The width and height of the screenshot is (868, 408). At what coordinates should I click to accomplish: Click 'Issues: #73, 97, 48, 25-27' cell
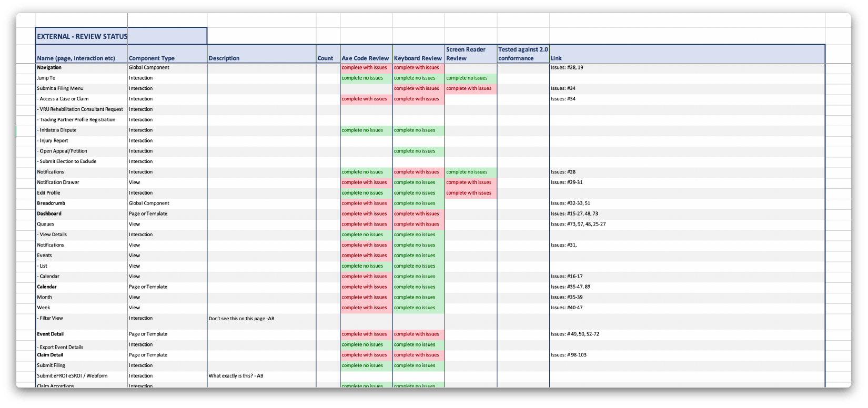tap(687, 225)
